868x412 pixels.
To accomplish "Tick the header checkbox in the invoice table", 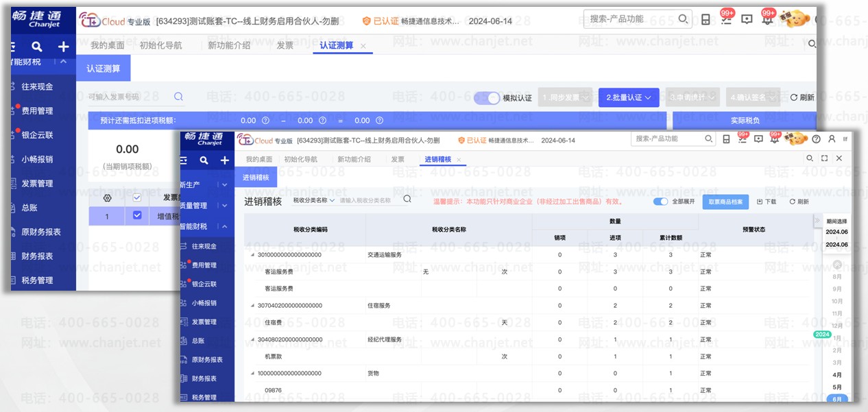I will (x=136, y=197).
